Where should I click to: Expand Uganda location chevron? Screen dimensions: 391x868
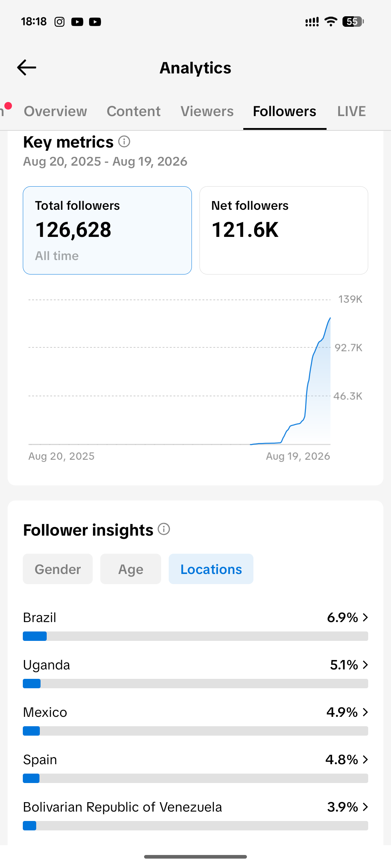pos(365,665)
